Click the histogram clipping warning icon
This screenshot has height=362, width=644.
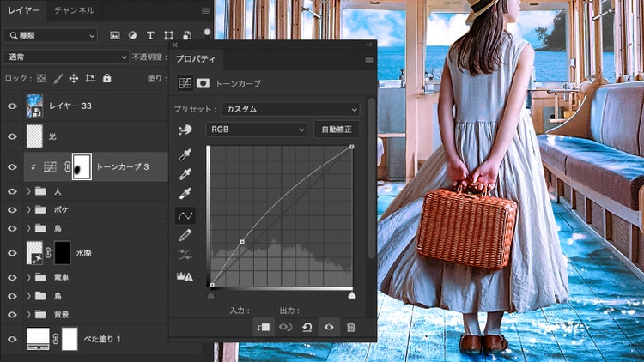point(185,276)
